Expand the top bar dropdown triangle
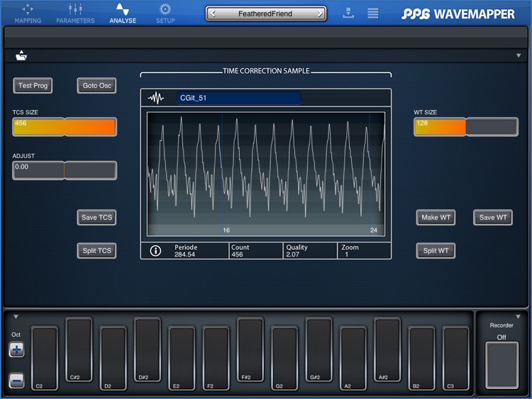Viewport: 532px width, 399px height. click(x=519, y=55)
